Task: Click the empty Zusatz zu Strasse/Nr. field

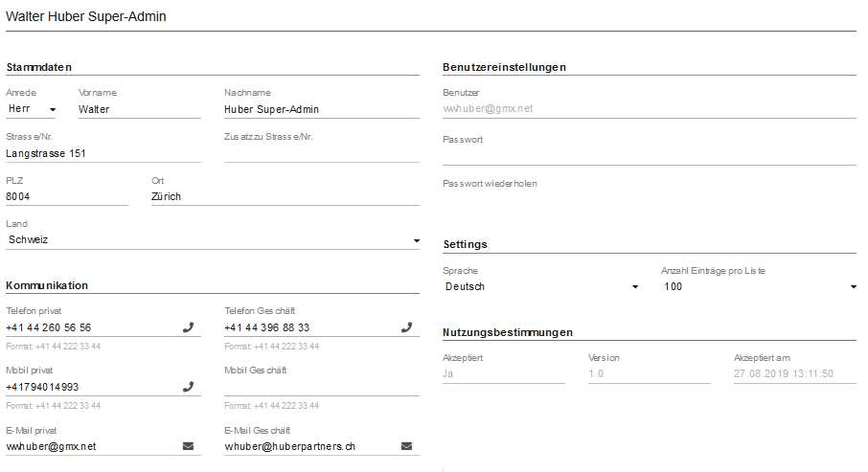Action: tap(322, 154)
